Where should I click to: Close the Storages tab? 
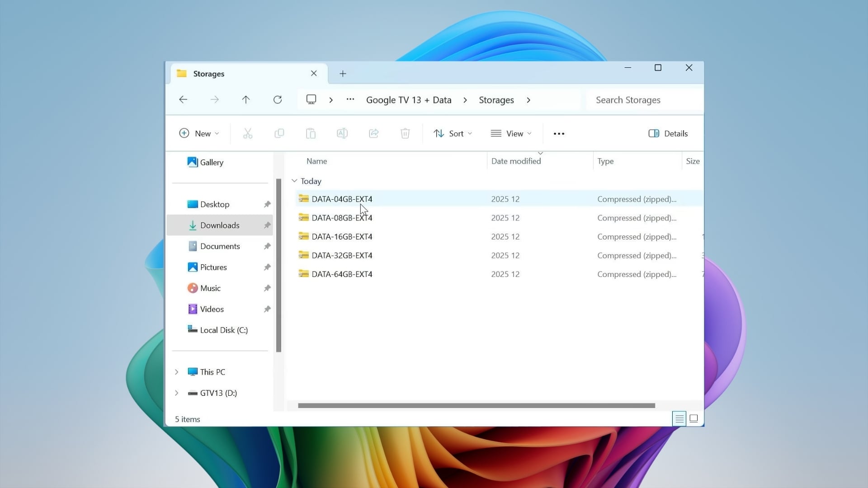pyautogui.click(x=314, y=74)
